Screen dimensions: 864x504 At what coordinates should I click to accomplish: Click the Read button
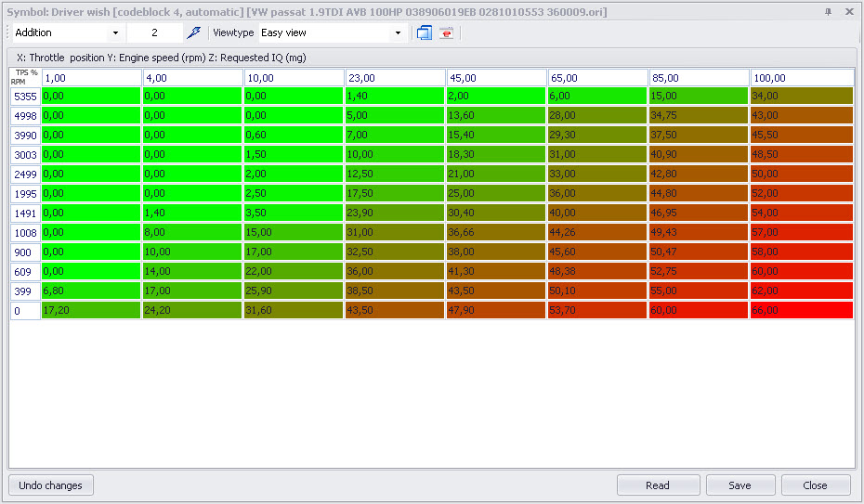(x=658, y=485)
